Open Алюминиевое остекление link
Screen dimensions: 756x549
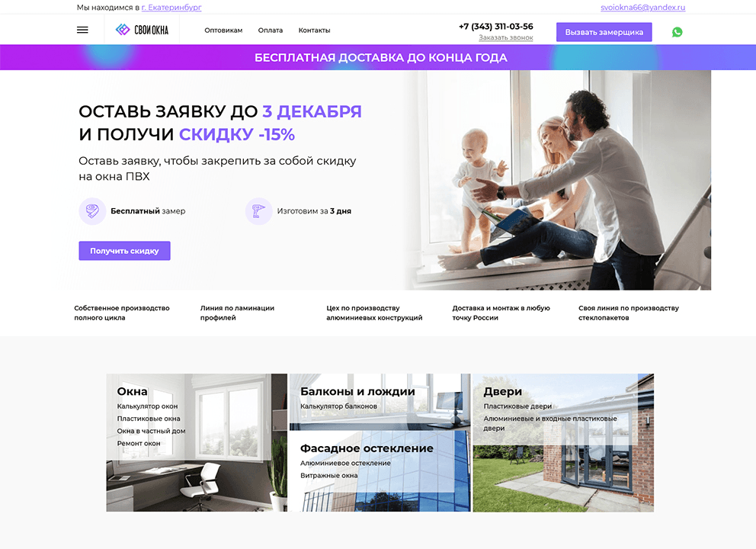345,463
